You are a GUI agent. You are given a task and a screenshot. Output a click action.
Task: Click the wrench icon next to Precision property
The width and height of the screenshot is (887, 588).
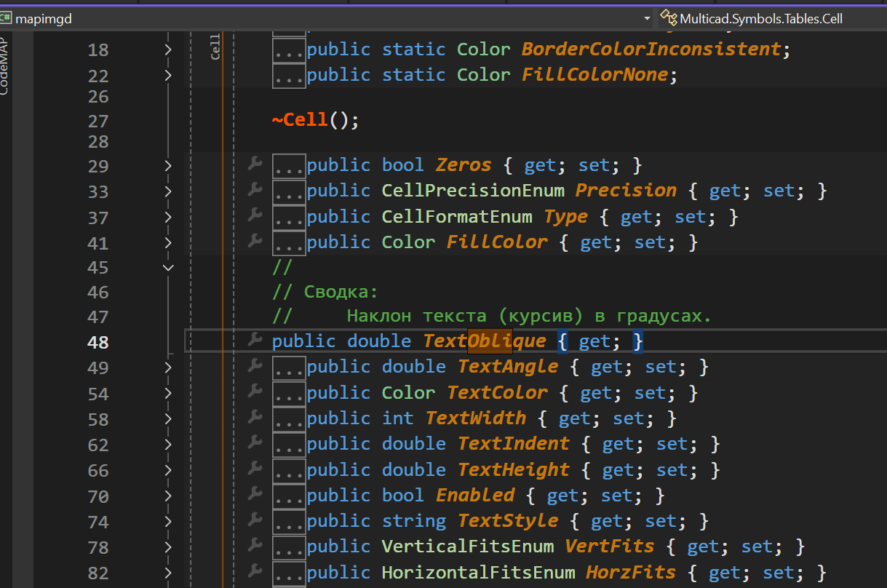[255, 190]
